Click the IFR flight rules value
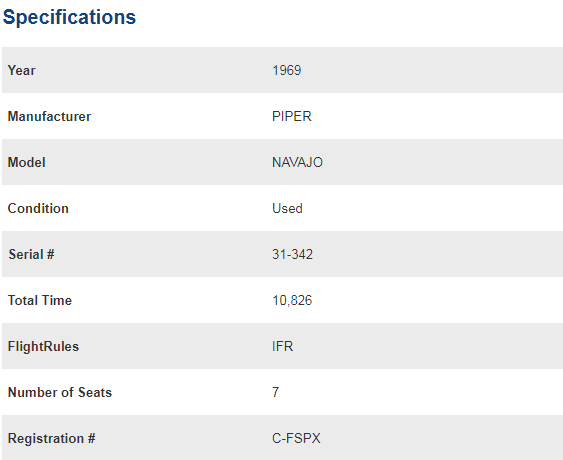Image resolution: width=563 pixels, height=460 pixels. point(283,347)
